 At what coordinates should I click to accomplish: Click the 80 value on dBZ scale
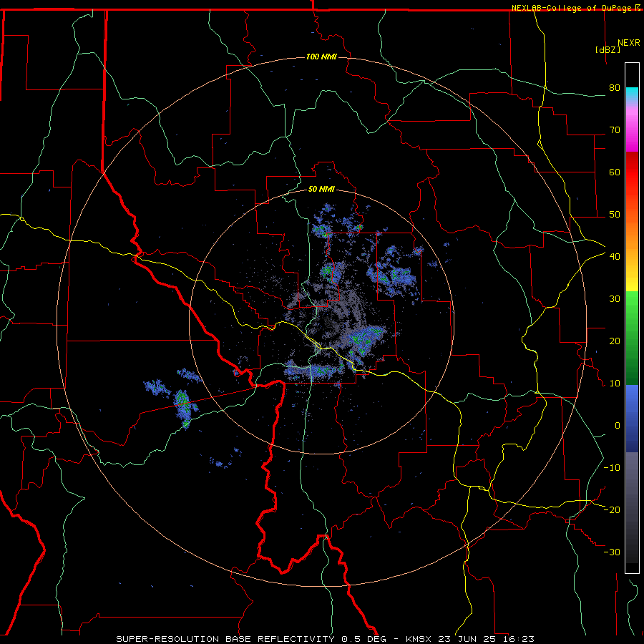tap(615, 88)
